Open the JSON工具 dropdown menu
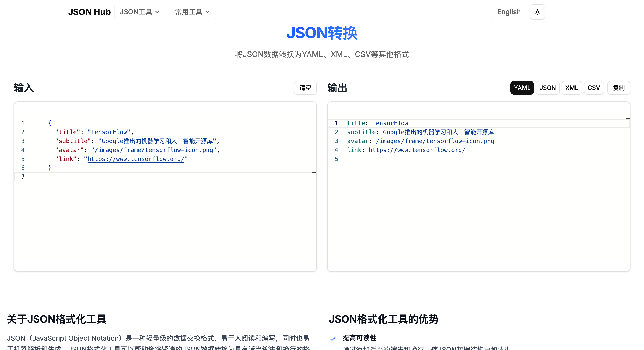Screen dimensions: 644x350 [140, 12]
